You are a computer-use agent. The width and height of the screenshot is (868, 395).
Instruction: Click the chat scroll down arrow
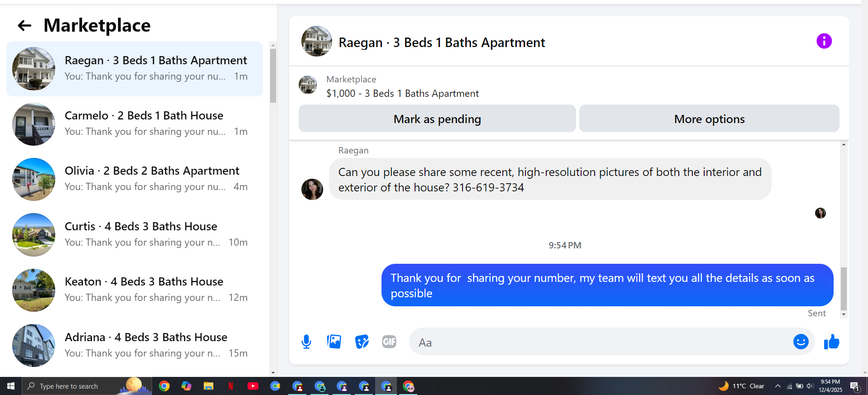(844, 314)
